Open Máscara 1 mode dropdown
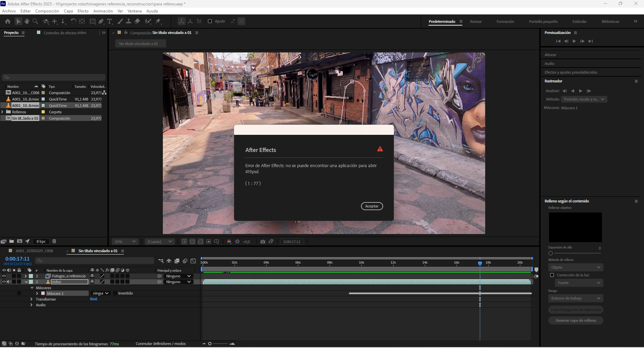Screen dimensions: 644x348 click(100, 293)
